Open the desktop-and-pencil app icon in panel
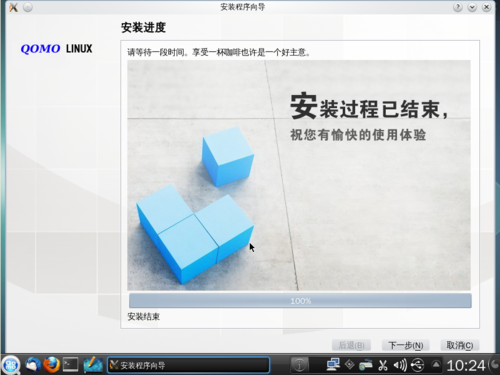The image size is (500, 375). pos(93,365)
